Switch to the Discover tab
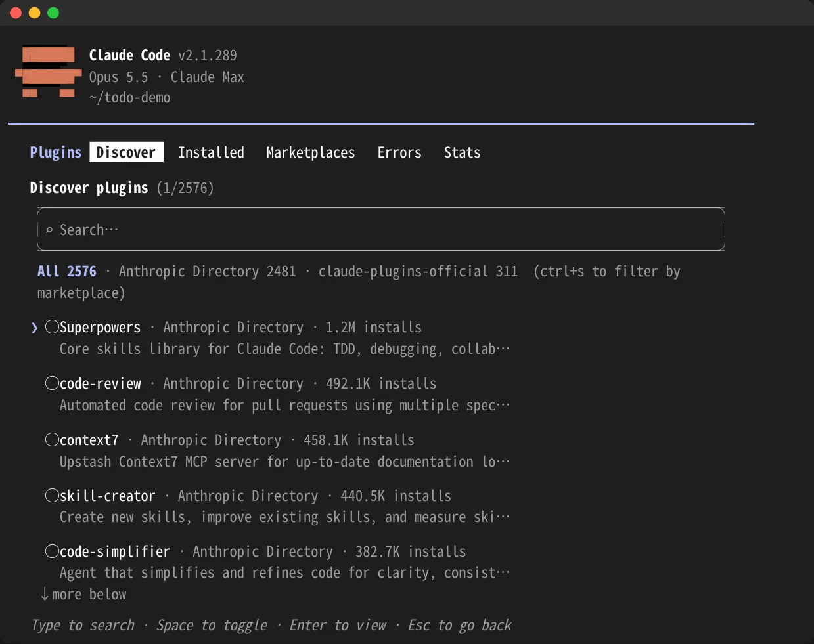 126,152
